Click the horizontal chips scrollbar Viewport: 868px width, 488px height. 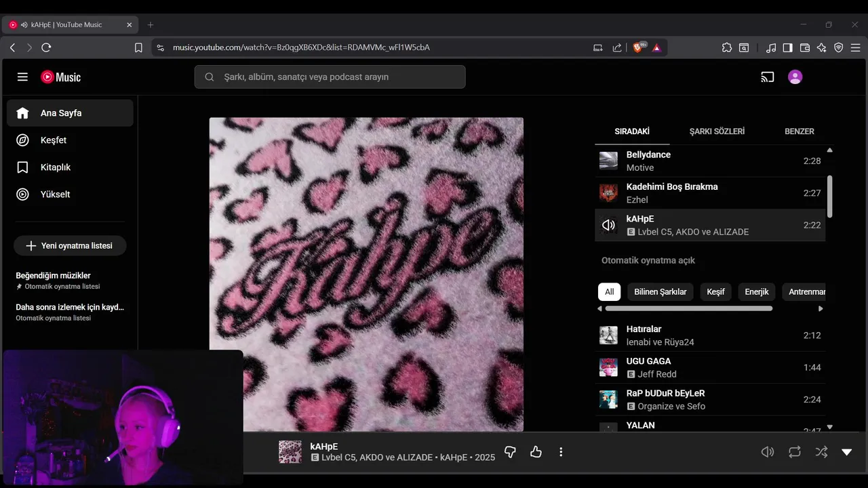click(x=688, y=308)
